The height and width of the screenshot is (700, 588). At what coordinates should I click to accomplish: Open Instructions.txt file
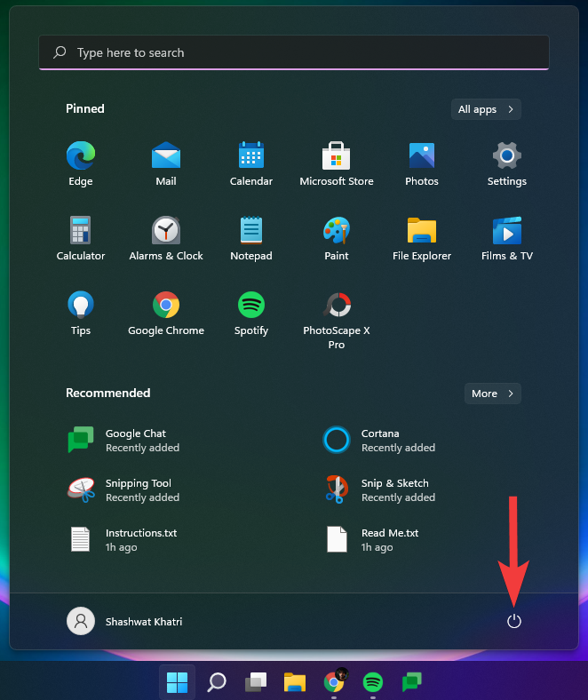click(x=123, y=540)
